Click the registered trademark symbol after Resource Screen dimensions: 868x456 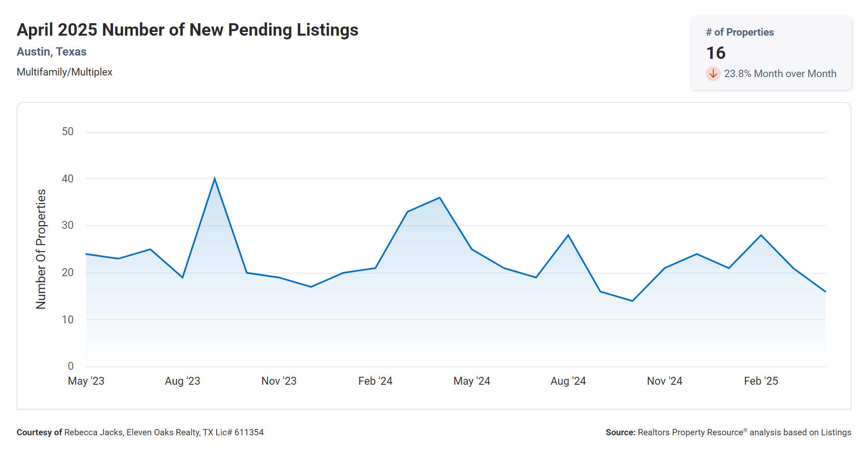coord(745,430)
